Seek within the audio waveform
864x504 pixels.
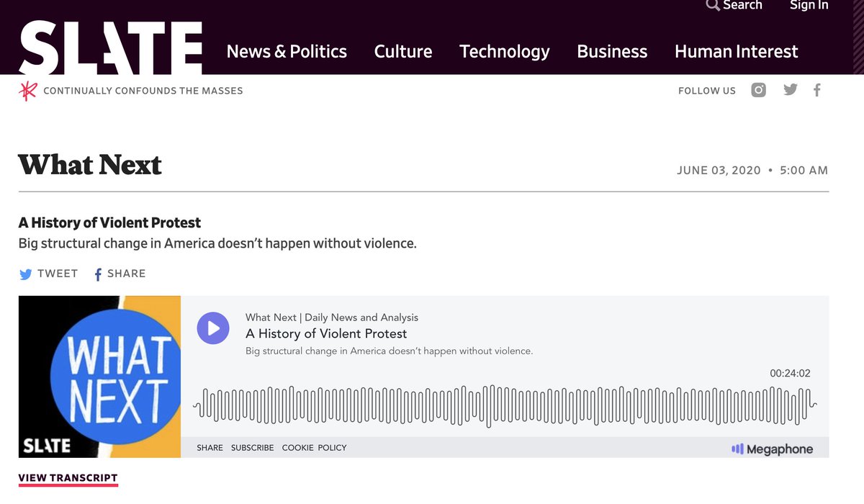click(505, 406)
